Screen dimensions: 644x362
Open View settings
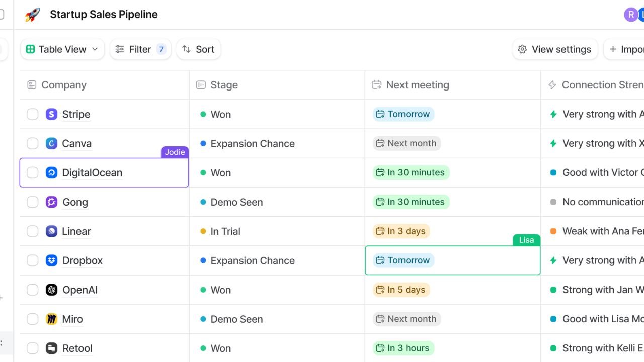click(x=554, y=49)
